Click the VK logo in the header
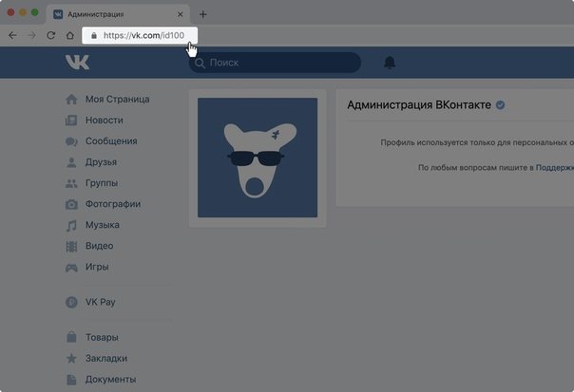This screenshot has height=392, width=574. (x=77, y=62)
